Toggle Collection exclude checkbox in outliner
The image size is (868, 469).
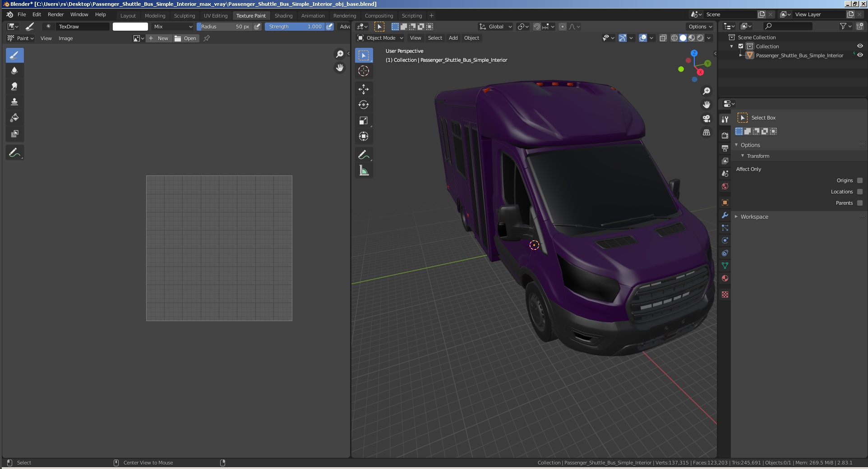(x=741, y=46)
